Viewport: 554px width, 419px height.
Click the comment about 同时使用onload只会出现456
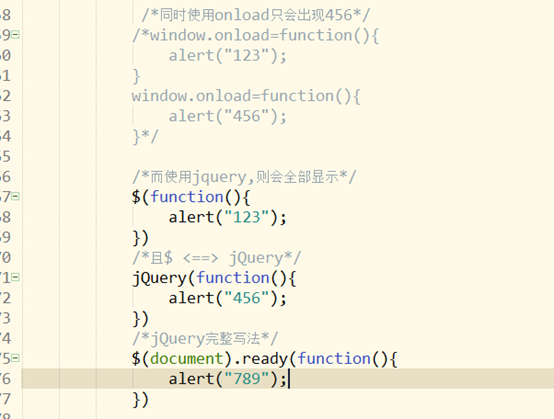pyautogui.click(x=256, y=15)
